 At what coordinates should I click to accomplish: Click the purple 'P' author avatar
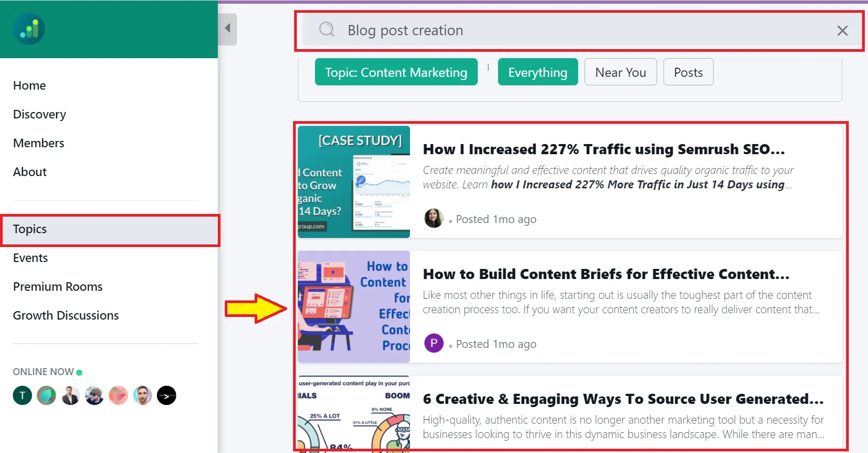pyautogui.click(x=433, y=343)
